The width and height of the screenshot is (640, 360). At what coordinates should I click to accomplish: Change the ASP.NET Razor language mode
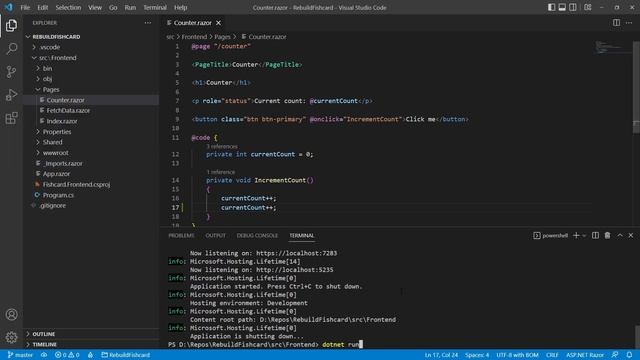coord(584,355)
